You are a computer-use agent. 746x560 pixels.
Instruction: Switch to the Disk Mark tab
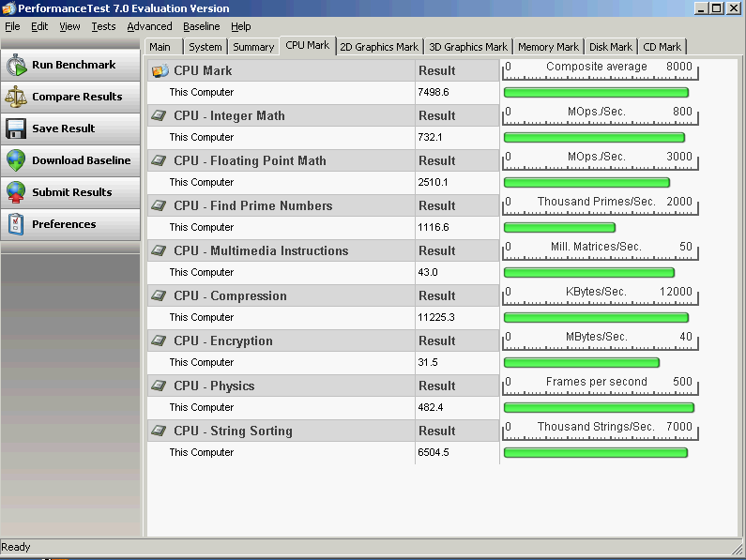tap(610, 47)
